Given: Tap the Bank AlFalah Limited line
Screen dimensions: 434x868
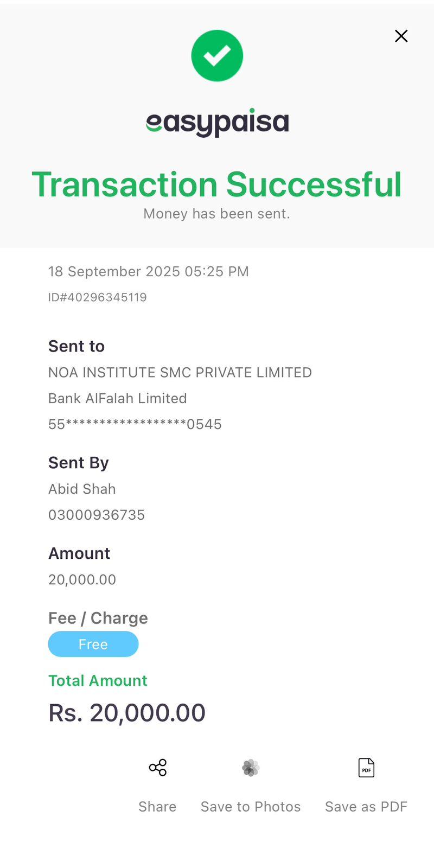Looking at the screenshot, I should click(118, 398).
